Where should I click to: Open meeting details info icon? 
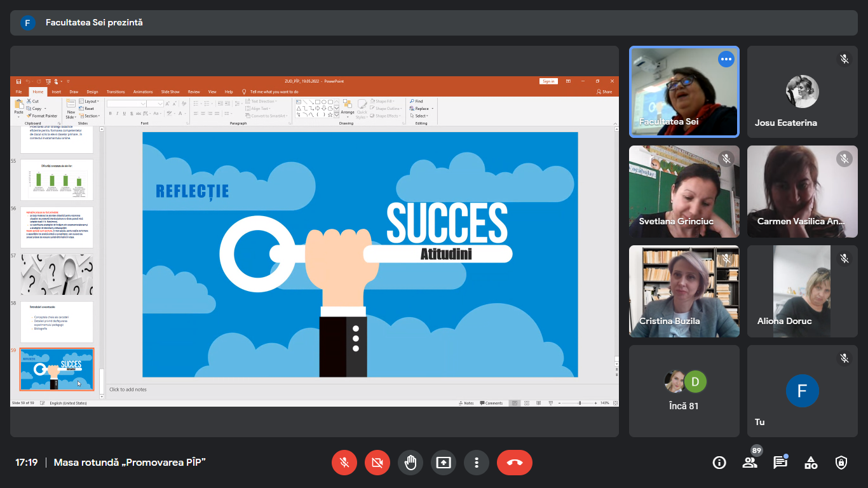[719, 463]
